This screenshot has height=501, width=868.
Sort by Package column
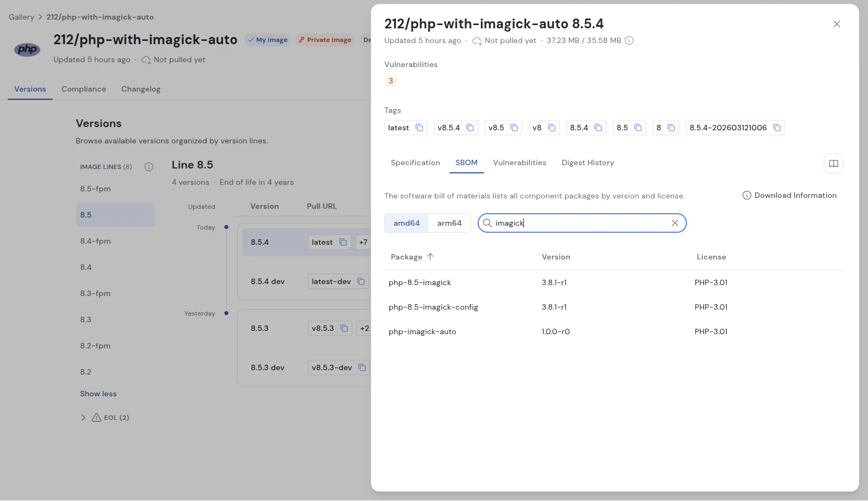(412, 257)
